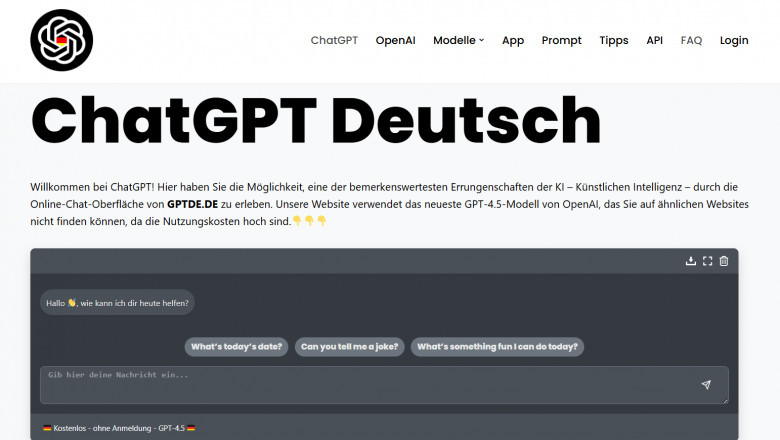780x440 pixels.
Task: Focus the message input field
Action: 384,385
